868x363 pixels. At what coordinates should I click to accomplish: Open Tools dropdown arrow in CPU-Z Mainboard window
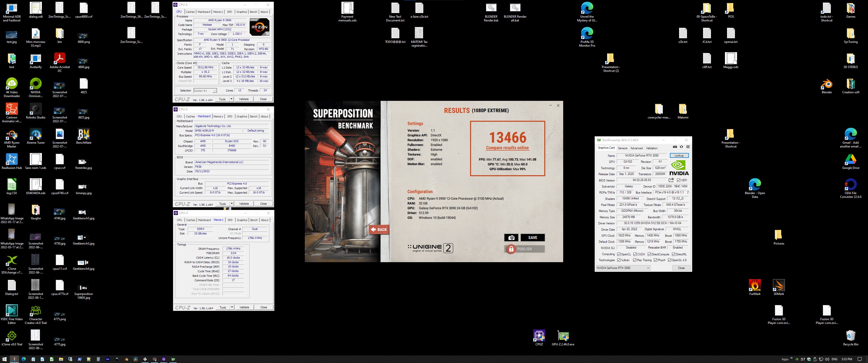(x=232, y=204)
